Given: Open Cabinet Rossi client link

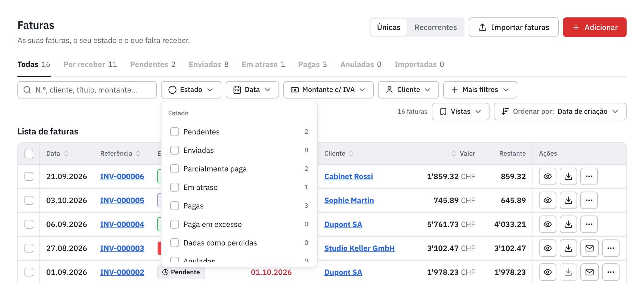Looking at the screenshot, I should point(348,176).
